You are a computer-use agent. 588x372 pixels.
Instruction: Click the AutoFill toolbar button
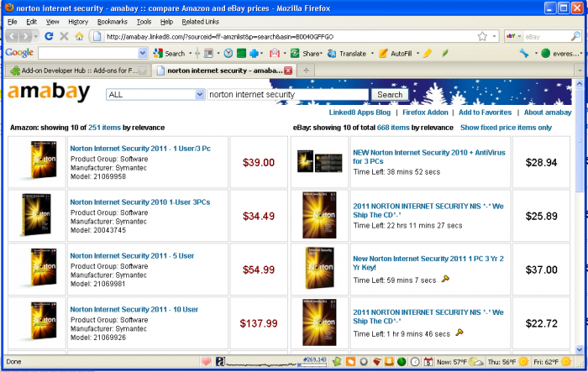coord(396,54)
